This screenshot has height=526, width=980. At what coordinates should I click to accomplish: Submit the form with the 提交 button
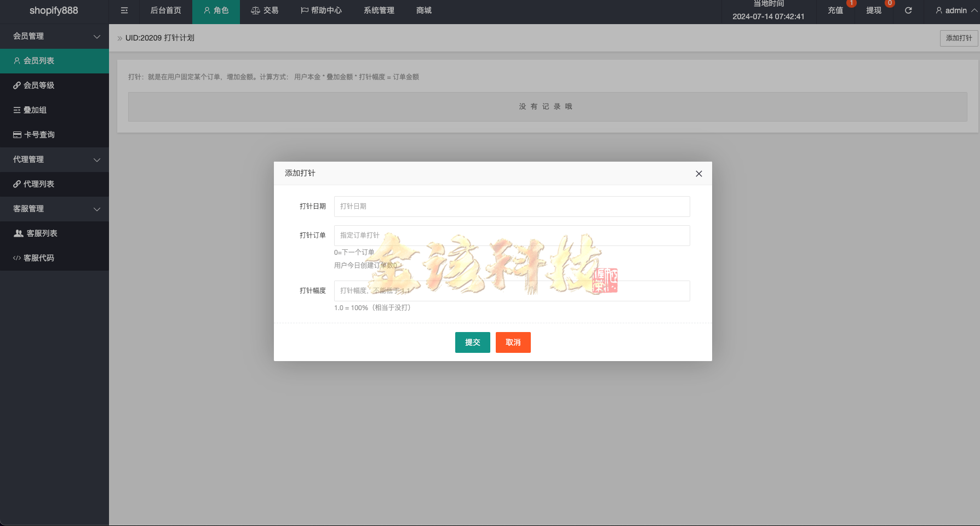[x=472, y=342]
